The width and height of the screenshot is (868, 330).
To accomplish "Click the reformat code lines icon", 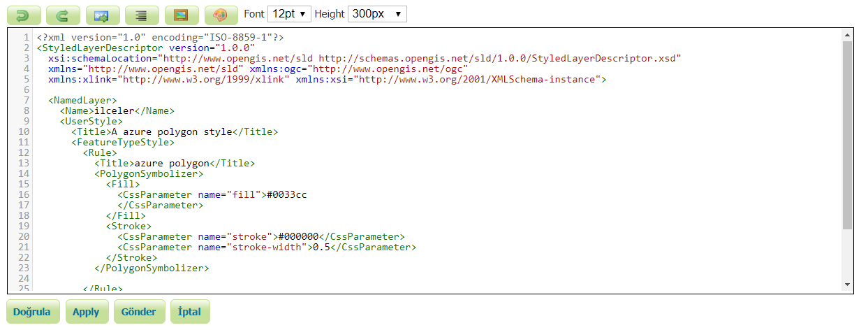I will [142, 14].
